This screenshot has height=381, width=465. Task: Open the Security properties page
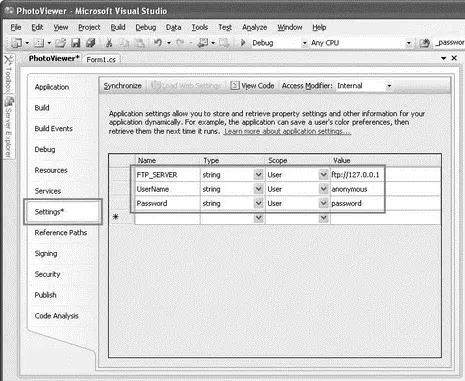[47, 274]
